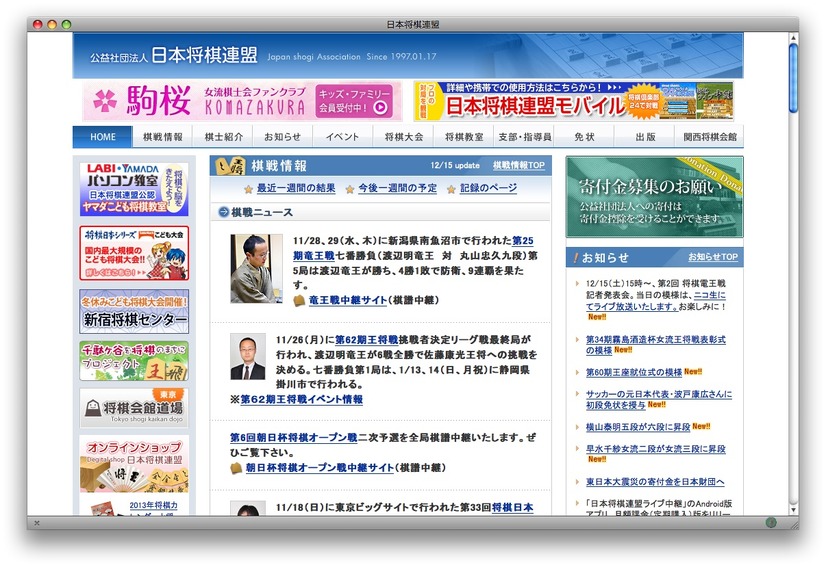Open 今後一週間の予定 link
This screenshot has width=826, height=567.
pos(398,188)
